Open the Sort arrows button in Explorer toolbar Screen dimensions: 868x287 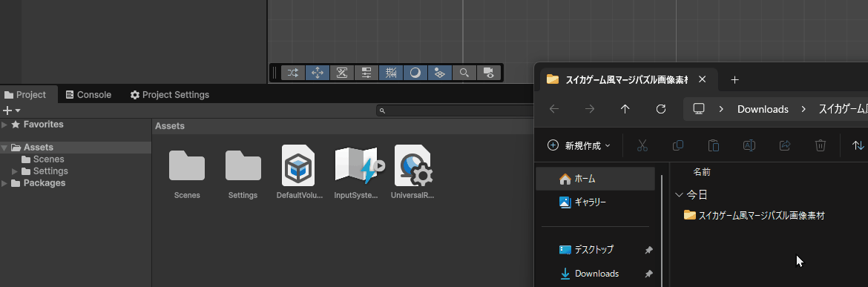click(x=858, y=145)
